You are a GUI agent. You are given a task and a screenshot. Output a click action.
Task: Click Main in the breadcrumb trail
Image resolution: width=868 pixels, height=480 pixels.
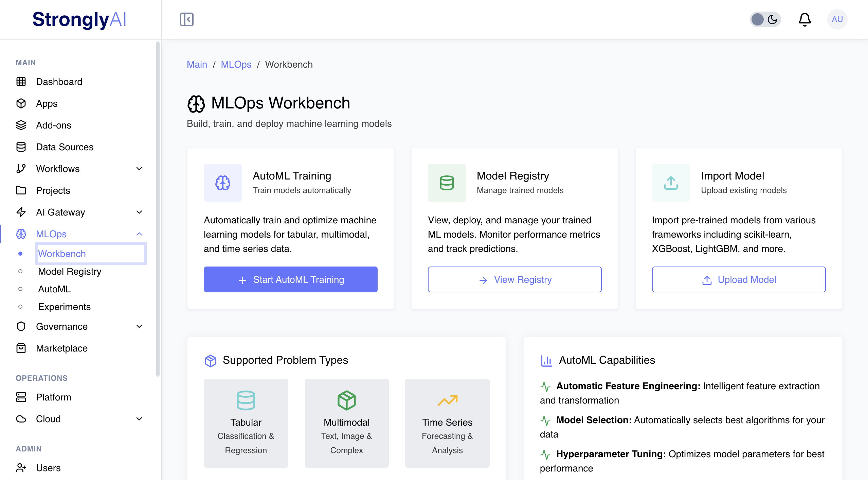(x=197, y=64)
